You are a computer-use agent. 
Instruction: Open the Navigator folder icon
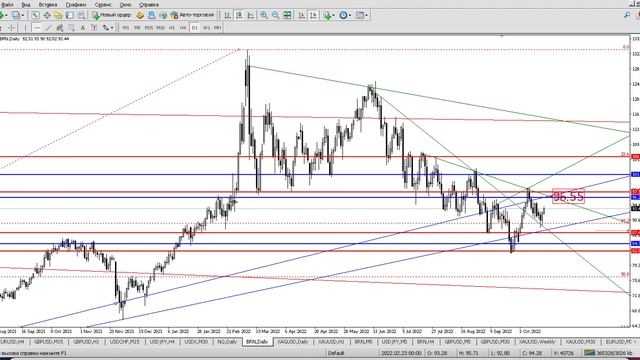point(58,15)
